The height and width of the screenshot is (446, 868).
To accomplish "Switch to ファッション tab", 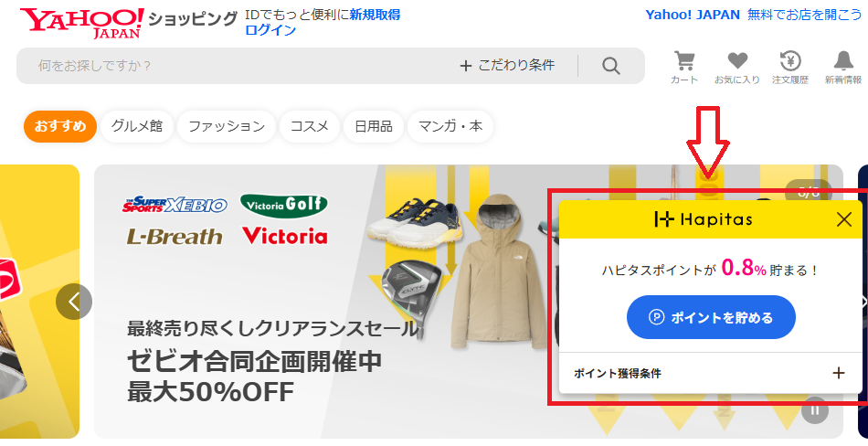I will point(227,126).
